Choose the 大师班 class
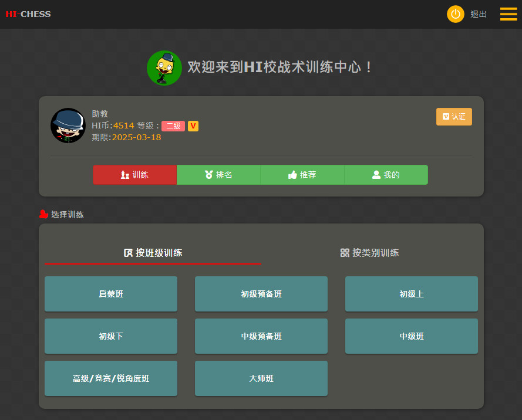The image size is (522, 420). [x=261, y=378]
